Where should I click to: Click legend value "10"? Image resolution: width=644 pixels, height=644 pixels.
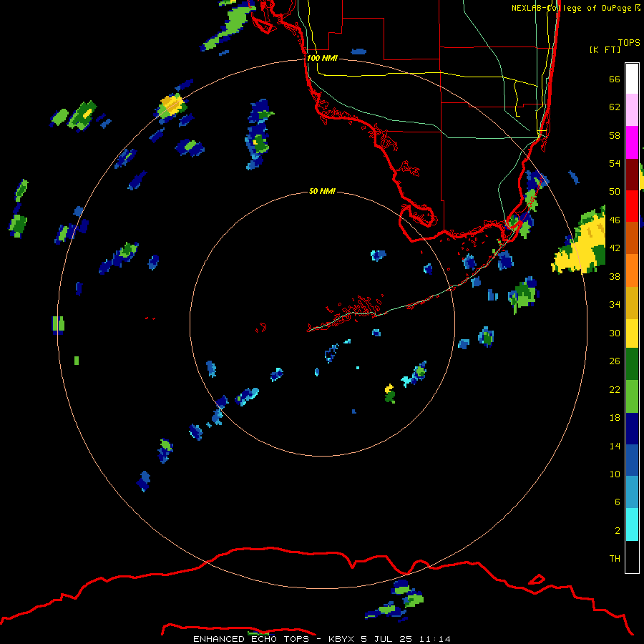click(x=615, y=474)
